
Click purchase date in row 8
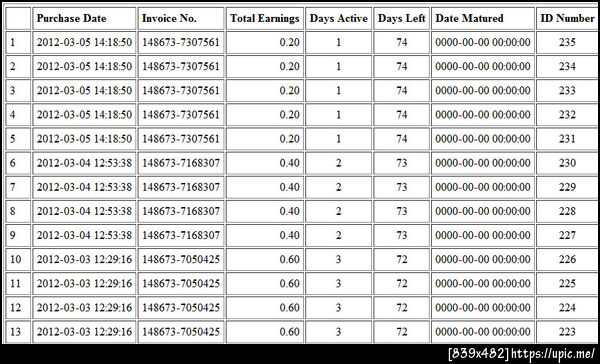[84, 211]
